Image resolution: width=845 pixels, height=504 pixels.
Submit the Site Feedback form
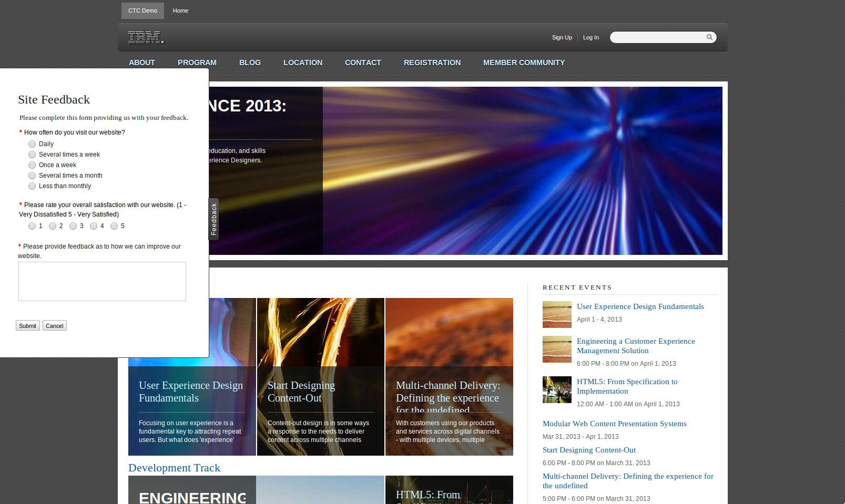point(27,326)
